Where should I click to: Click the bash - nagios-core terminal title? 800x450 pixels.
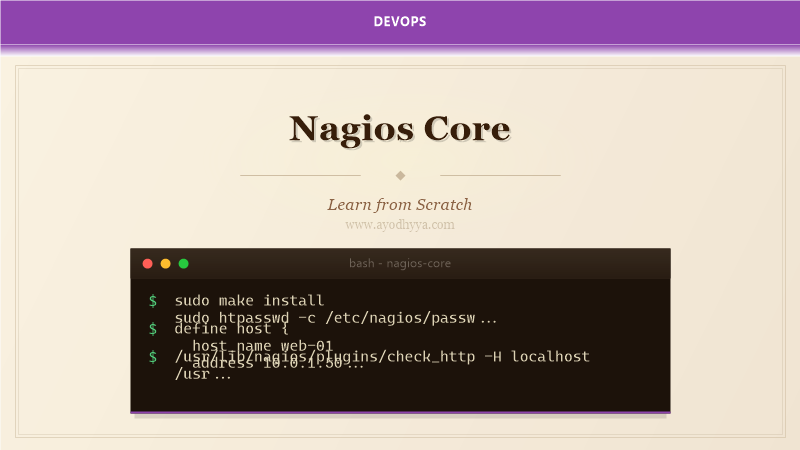click(x=400, y=263)
